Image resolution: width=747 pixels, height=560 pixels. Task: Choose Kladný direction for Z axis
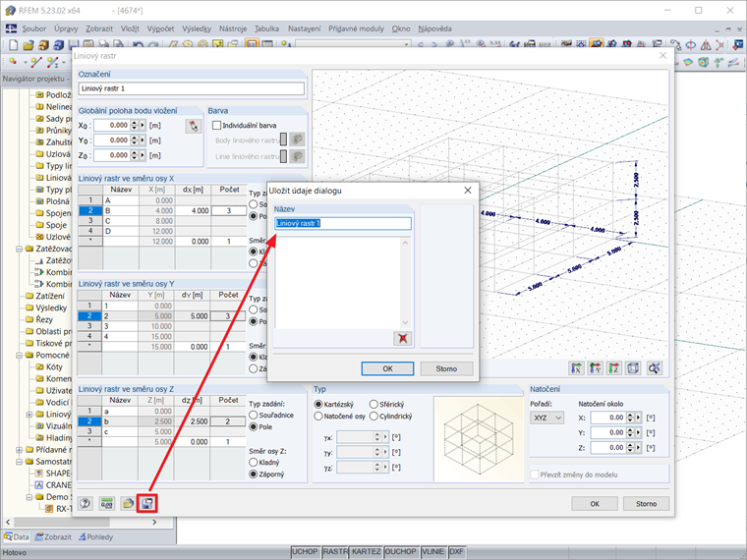(x=254, y=462)
